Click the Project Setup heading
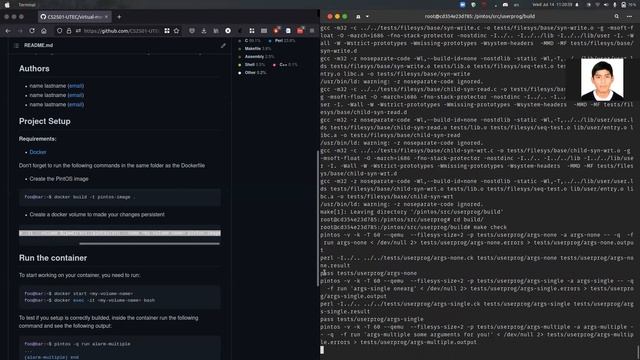The image size is (640, 360). coord(44,122)
